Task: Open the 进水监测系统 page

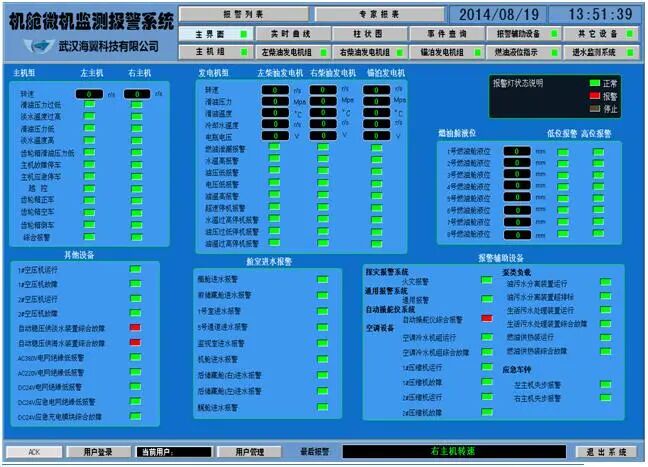Action: pyautogui.click(x=601, y=52)
